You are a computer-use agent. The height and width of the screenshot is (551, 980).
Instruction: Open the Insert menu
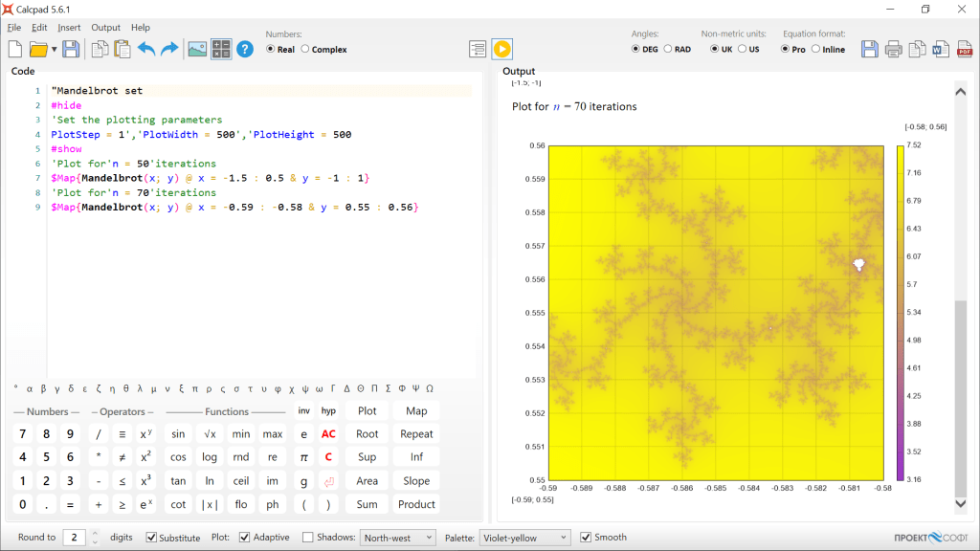click(x=69, y=28)
